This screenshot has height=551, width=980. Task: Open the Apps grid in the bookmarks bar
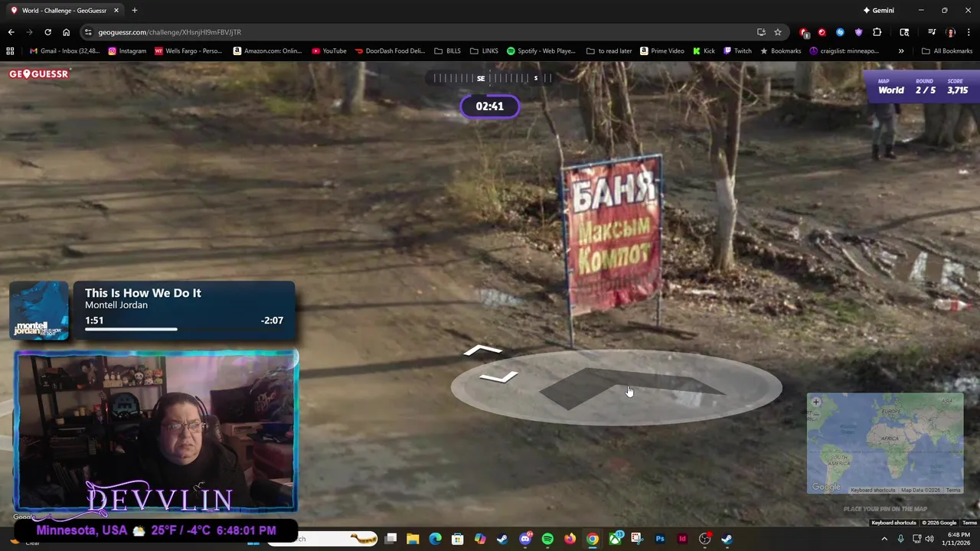pos(10,51)
